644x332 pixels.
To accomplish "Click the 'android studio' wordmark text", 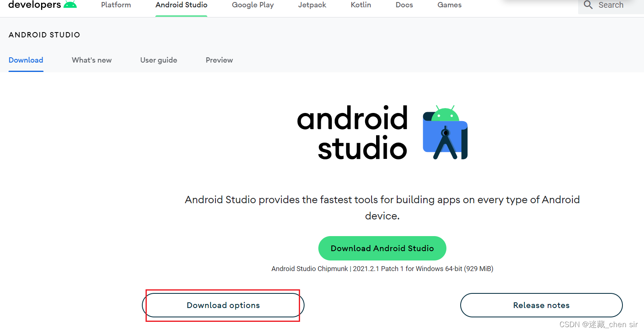I will [352, 132].
